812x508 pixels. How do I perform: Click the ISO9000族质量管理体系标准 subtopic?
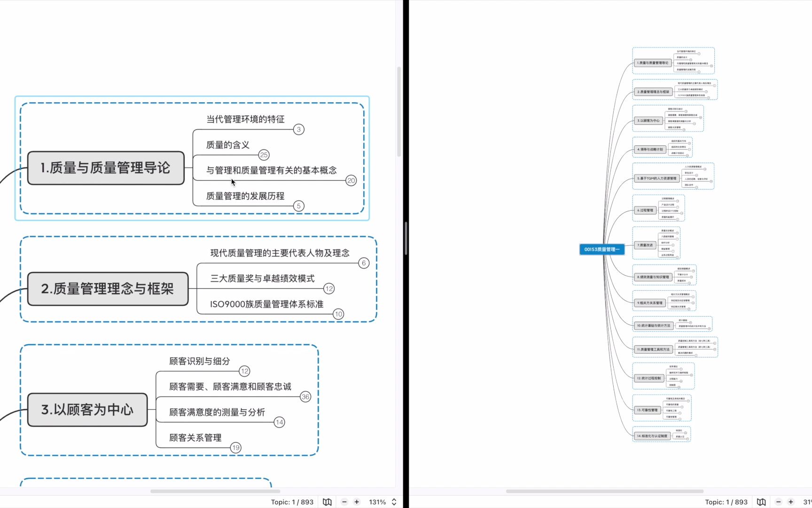(x=267, y=304)
